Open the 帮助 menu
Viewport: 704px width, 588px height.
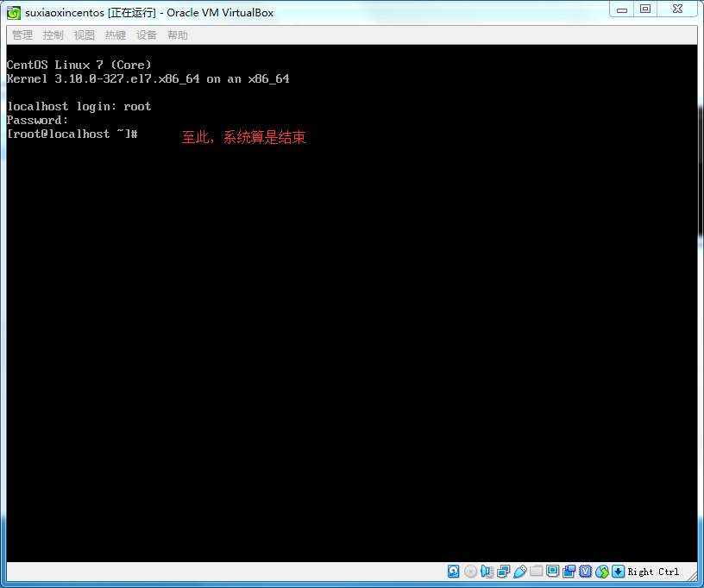click(x=178, y=35)
